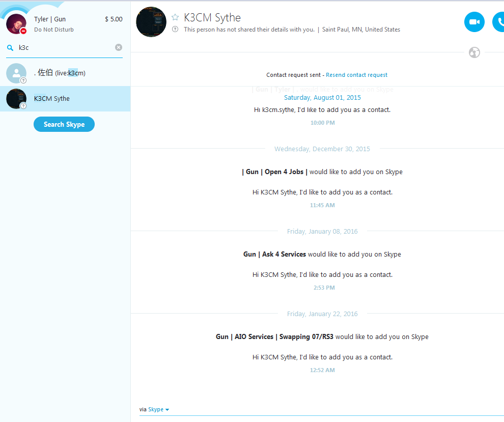Open the via Skype dropdown
The height and width of the screenshot is (422, 504).
tap(158, 409)
